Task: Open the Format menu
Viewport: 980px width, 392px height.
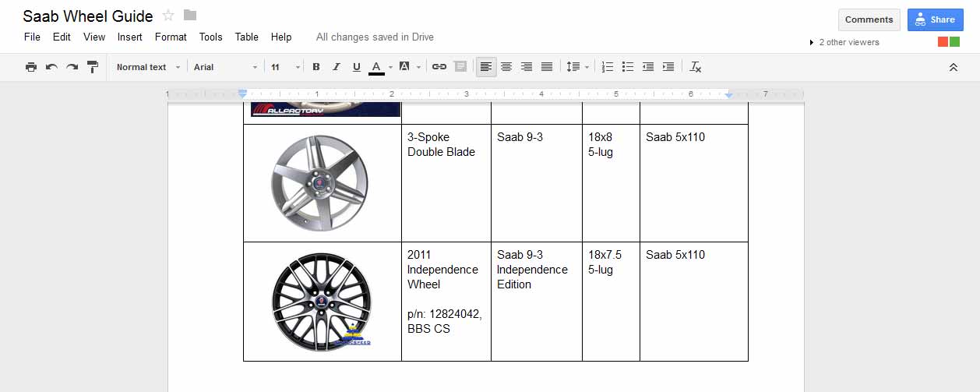Action: (171, 37)
